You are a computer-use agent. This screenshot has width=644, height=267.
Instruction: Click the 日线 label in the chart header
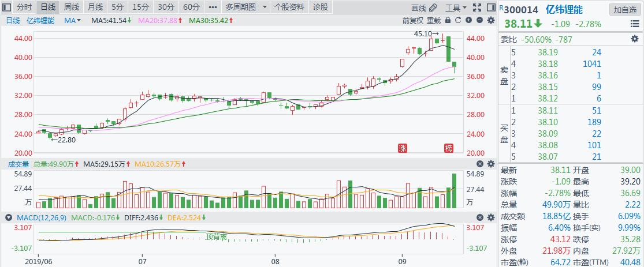coord(12,20)
